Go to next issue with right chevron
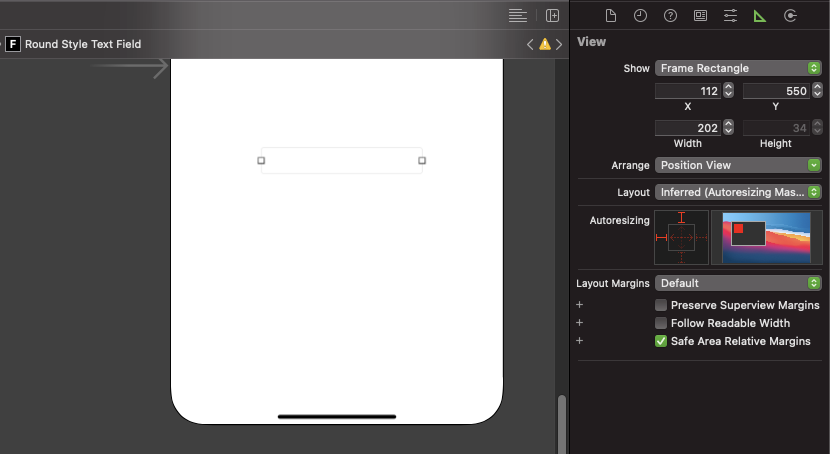830x454 pixels. (559, 44)
